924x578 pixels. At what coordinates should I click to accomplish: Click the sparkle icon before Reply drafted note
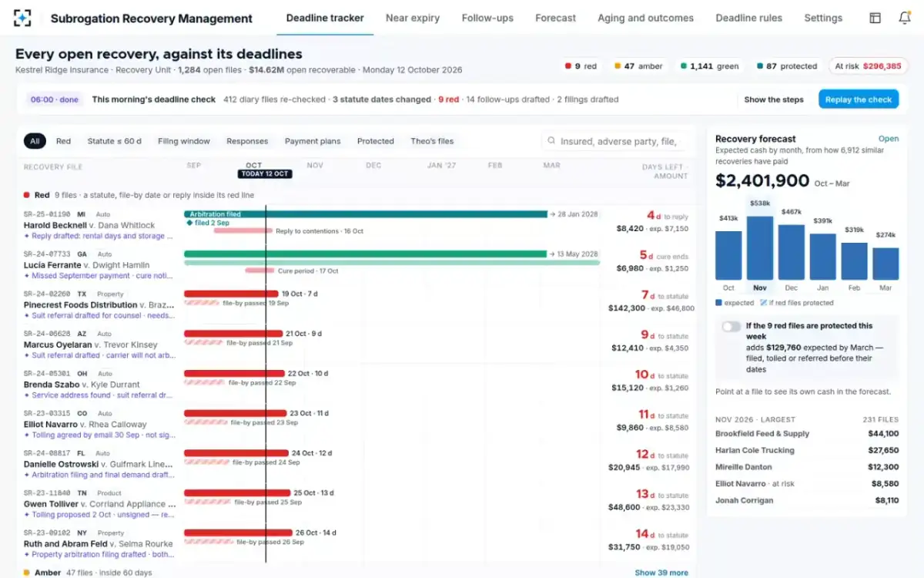[x=27, y=236]
